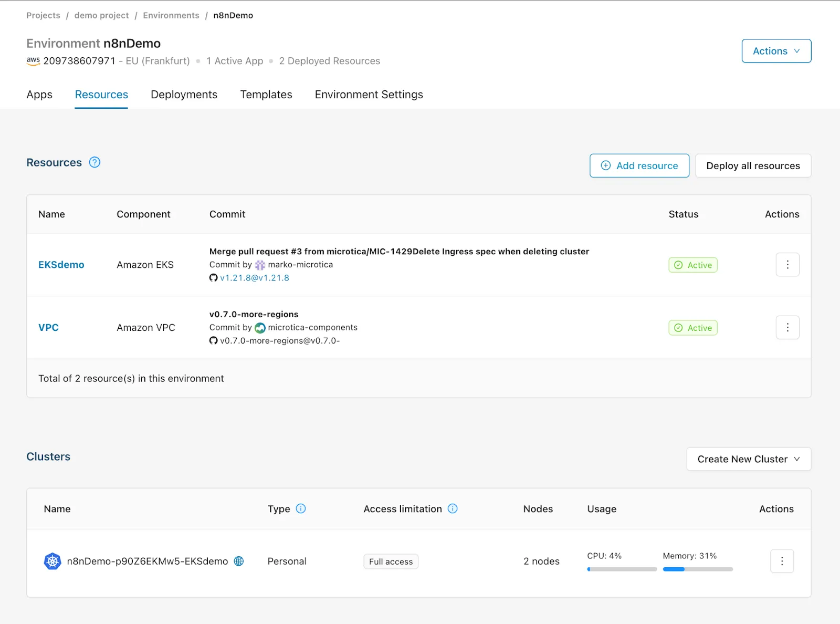Image resolution: width=840 pixels, height=624 pixels.
Task: Click the Full access badge
Action: pos(391,561)
